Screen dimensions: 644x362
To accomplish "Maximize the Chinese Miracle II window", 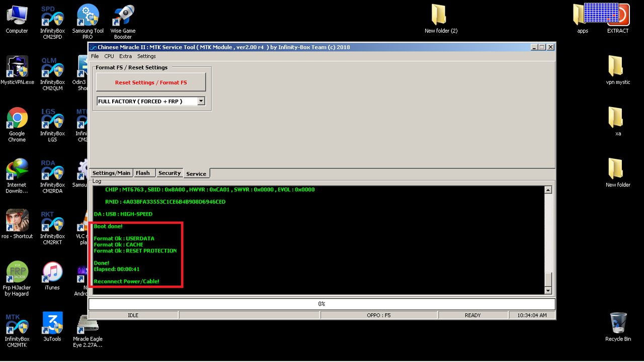I will point(542,47).
